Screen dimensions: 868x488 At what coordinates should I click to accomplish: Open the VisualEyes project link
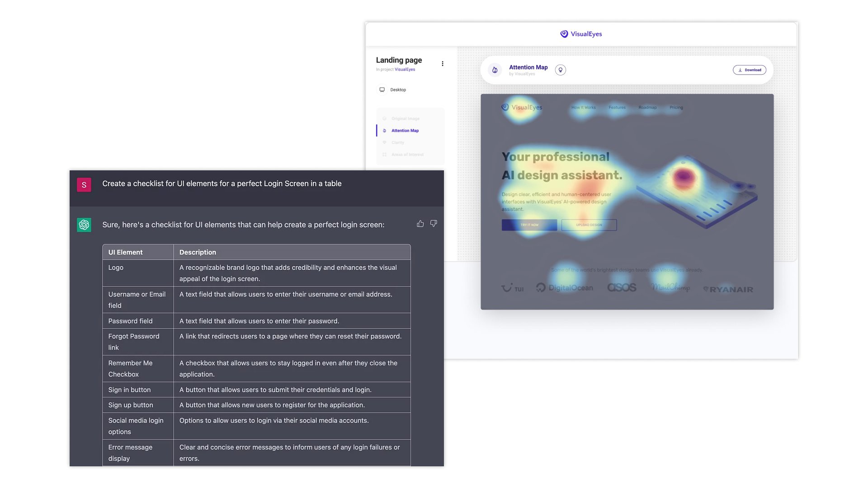tap(405, 70)
